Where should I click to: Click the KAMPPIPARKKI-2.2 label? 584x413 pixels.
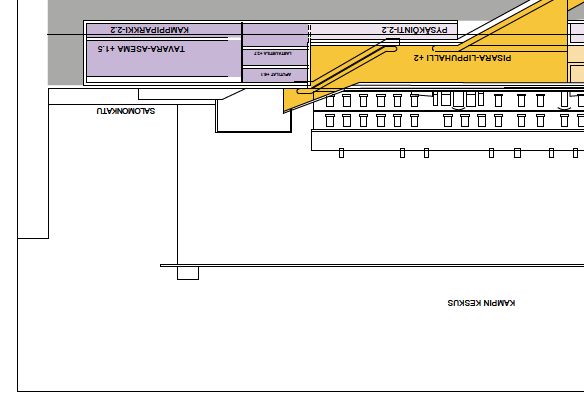150,30
